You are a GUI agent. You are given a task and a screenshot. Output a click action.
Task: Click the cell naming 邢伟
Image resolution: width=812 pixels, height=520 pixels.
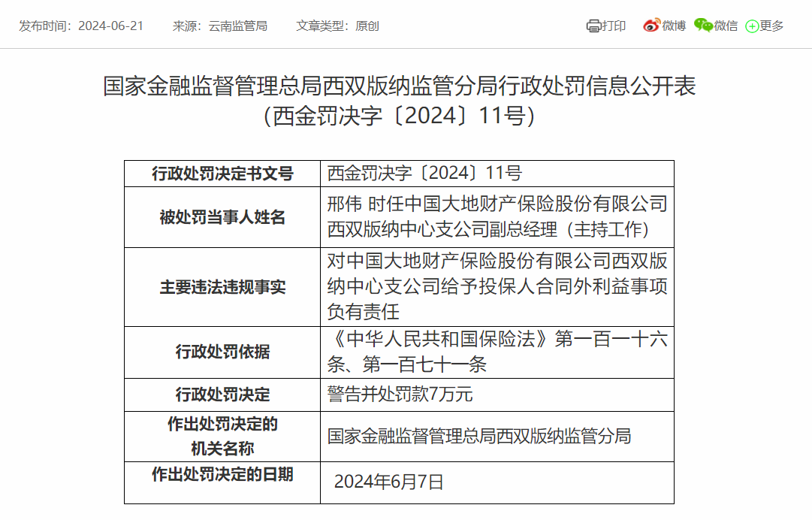click(x=497, y=217)
